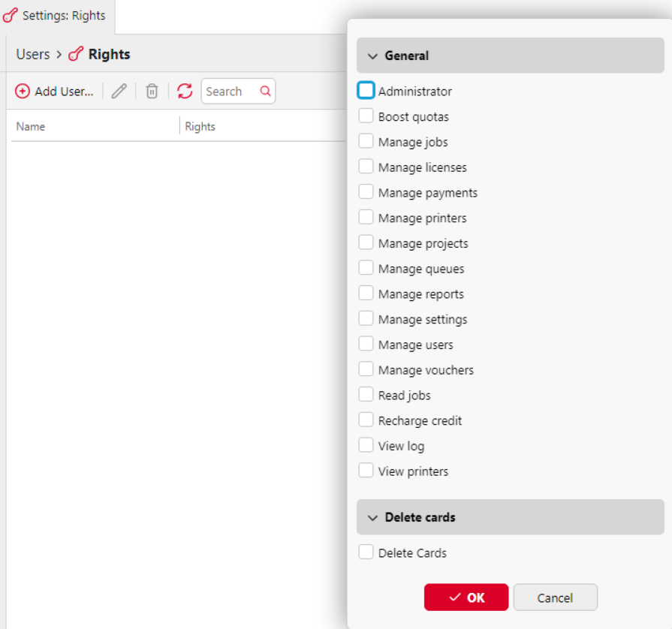Collapse the General section
The image size is (672, 629).
coord(372,56)
